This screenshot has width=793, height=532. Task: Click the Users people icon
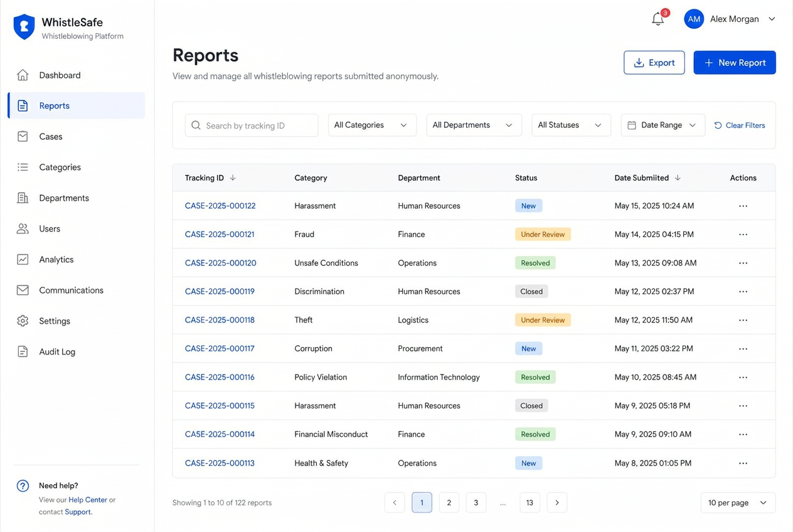click(23, 228)
